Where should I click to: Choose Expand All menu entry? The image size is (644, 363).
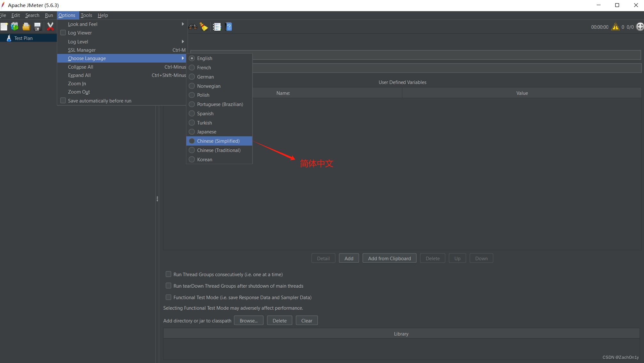(x=122, y=75)
